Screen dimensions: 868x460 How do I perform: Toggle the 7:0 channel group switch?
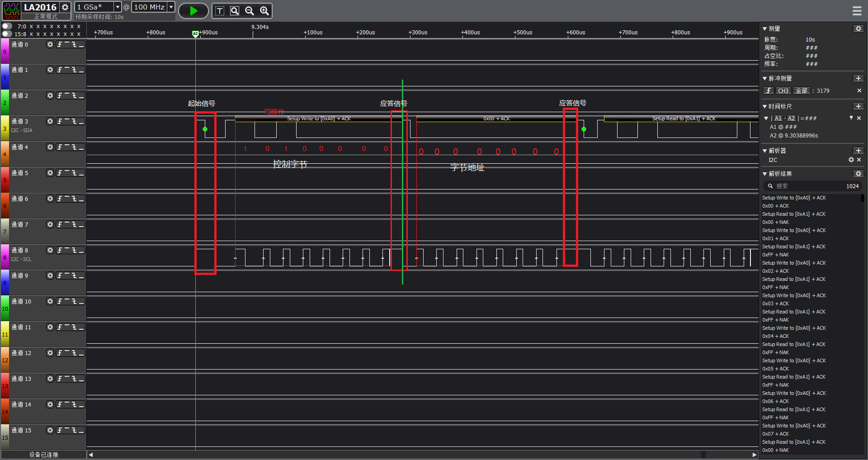pos(7,26)
